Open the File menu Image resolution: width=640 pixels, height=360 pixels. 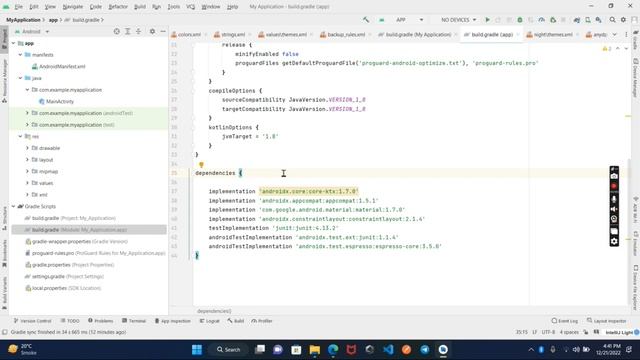click(19, 7)
